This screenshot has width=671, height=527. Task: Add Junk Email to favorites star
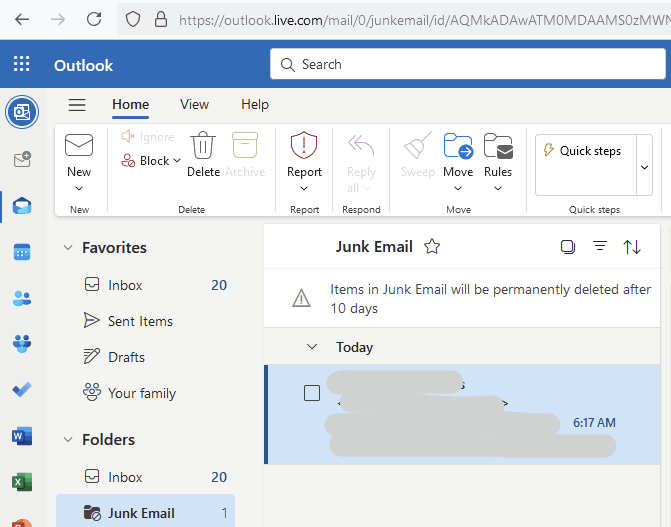[432, 247]
